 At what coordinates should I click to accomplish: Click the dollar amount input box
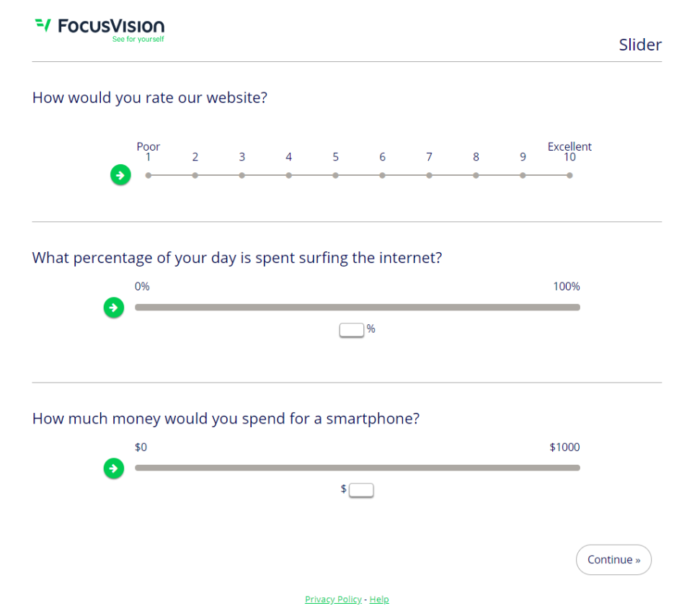(361, 491)
